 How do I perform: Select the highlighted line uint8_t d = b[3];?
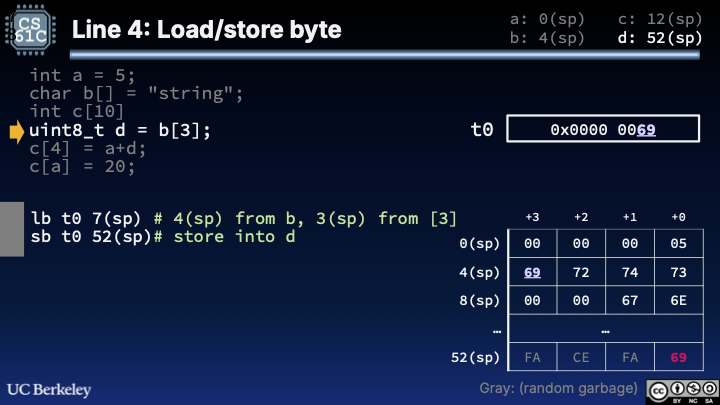[x=120, y=130]
